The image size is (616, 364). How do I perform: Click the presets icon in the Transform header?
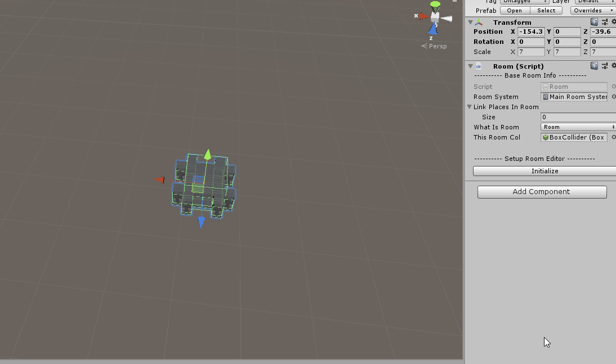click(x=604, y=22)
